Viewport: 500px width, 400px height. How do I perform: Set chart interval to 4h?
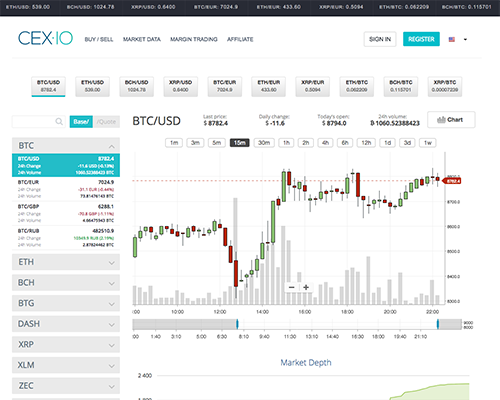[325, 143]
